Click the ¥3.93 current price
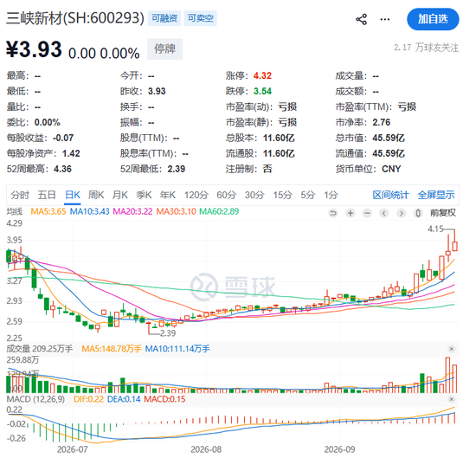The image size is (476, 458). click(x=35, y=49)
